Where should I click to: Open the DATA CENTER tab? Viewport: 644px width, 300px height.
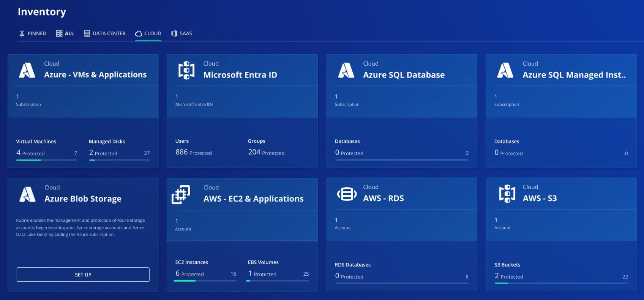point(105,33)
